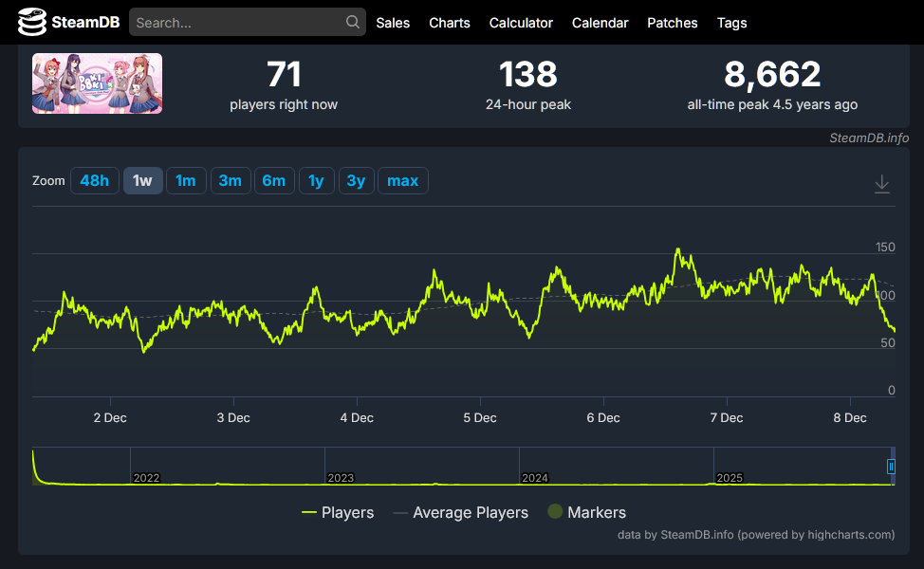Open the Patches page
Image resolution: width=924 pixels, height=569 pixels.
click(673, 23)
